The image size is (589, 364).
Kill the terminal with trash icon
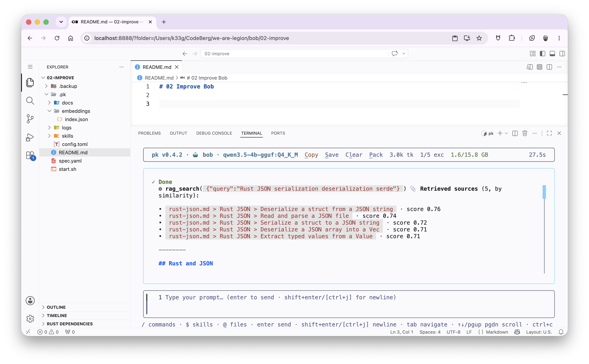point(525,133)
